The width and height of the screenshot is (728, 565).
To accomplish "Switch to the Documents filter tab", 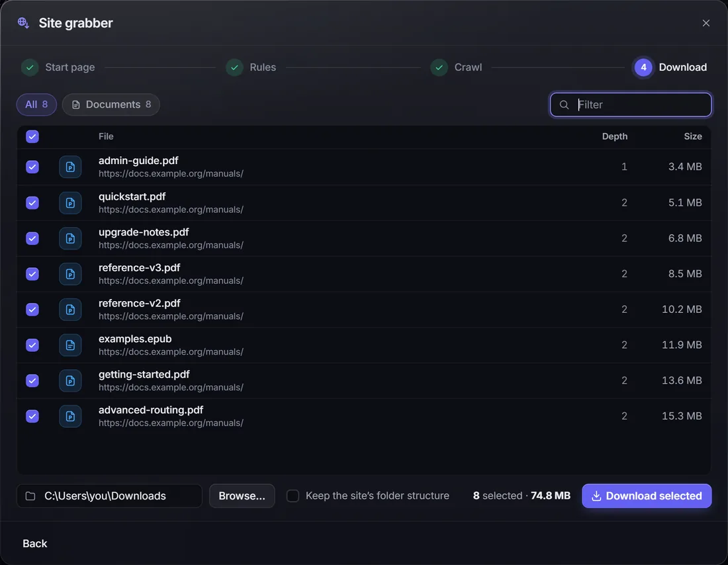I will [x=111, y=105].
